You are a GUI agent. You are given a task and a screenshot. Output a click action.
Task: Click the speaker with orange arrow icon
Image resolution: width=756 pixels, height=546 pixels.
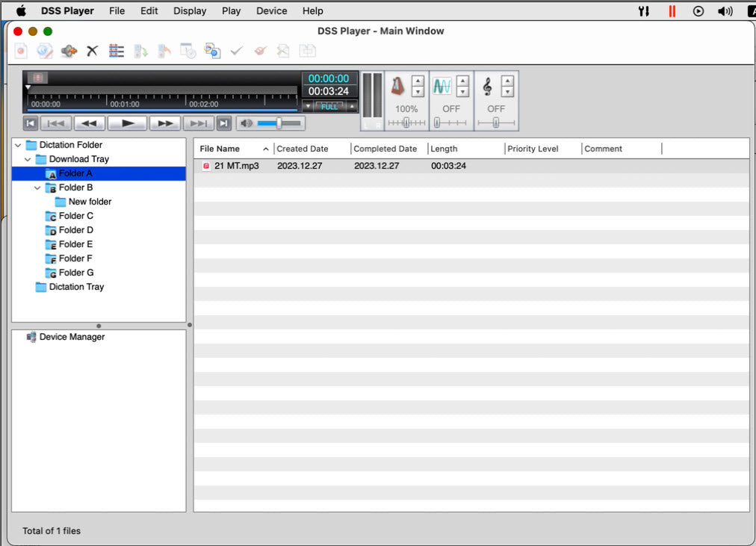[69, 51]
